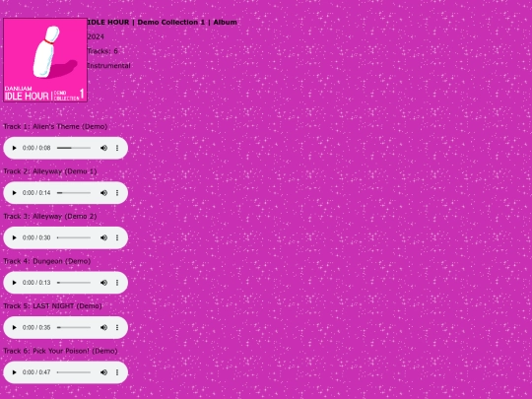The width and height of the screenshot is (532, 399).
Task: Mute Pick Your Poison volume icon
Action: click(103, 372)
